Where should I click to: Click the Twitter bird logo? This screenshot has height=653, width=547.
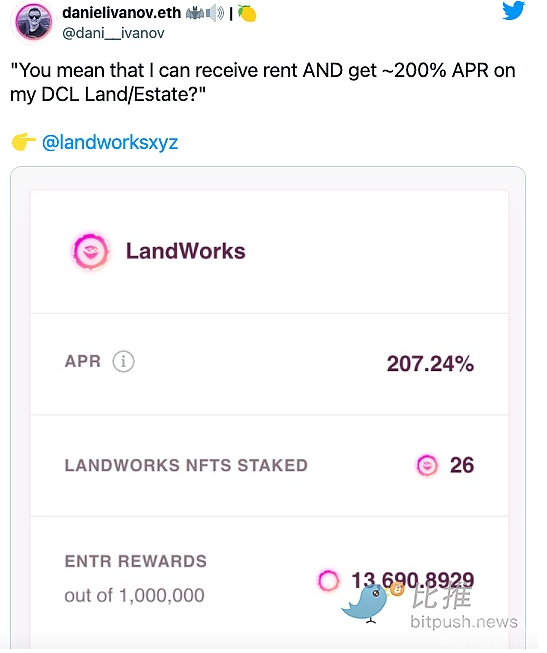click(x=513, y=10)
